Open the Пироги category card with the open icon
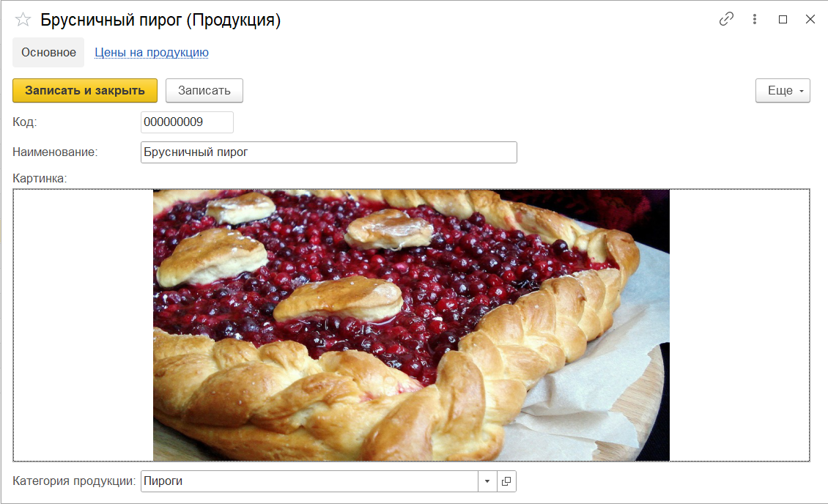The height and width of the screenshot is (504, 828). click(x=506, y=481)
